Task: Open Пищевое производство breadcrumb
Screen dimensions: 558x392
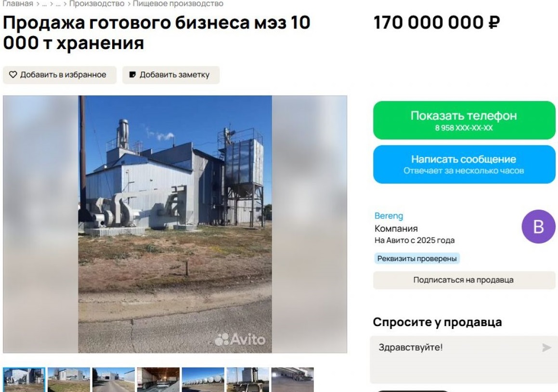Action: (178, 4)
